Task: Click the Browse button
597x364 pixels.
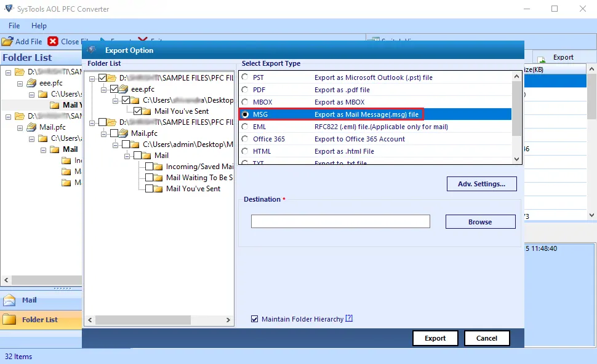Action: [481, 222]
